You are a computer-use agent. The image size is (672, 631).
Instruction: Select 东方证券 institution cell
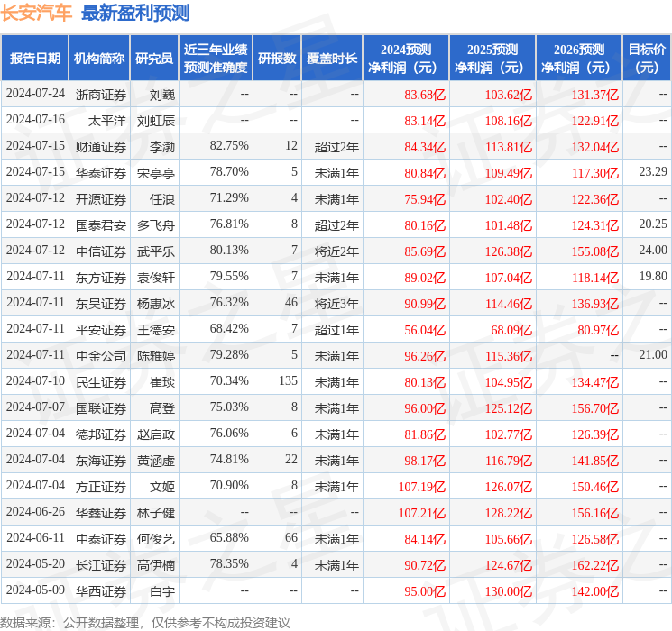(101, 278)
